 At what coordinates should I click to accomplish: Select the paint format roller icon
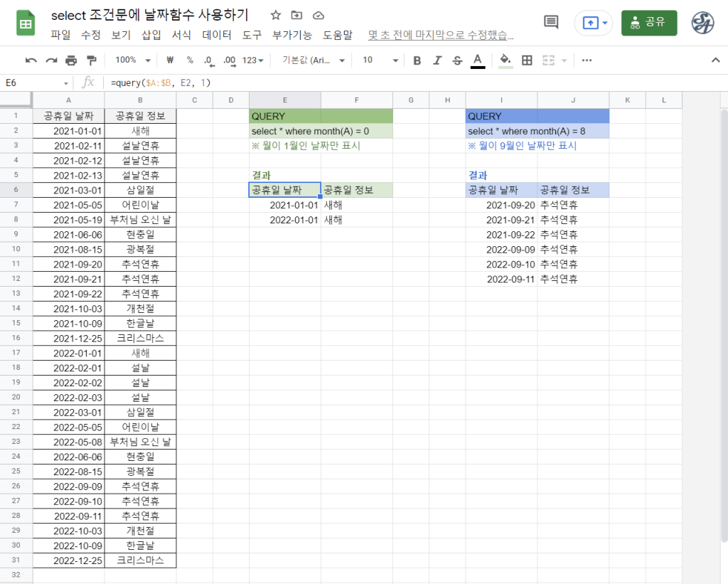point(91,60)
